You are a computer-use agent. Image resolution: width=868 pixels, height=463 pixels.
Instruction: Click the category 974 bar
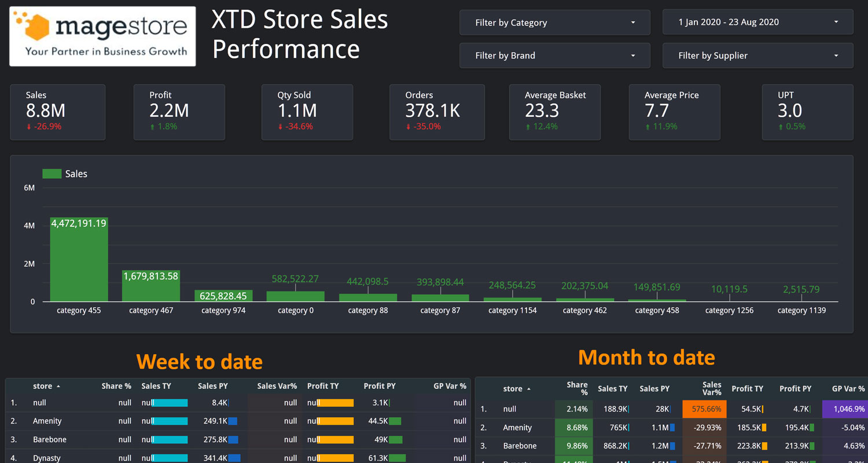tap(223, 296)
